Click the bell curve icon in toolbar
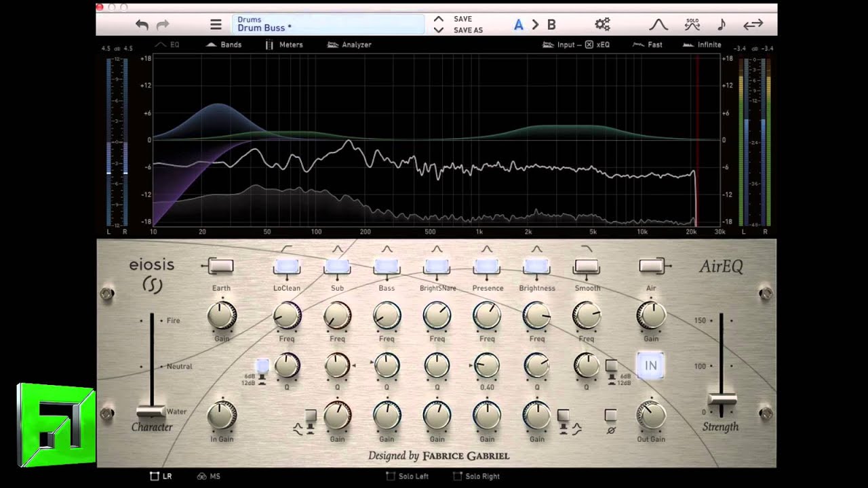868x488 pixels. coord(658,25)
